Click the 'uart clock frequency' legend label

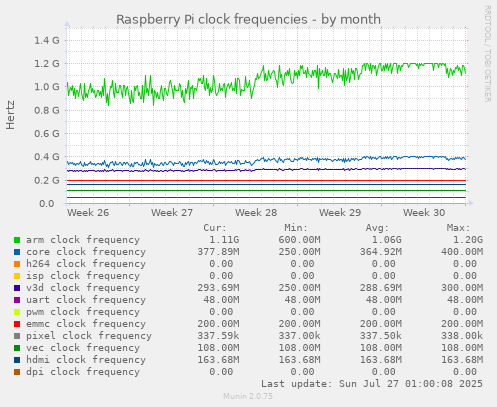[x=86, y=300]
